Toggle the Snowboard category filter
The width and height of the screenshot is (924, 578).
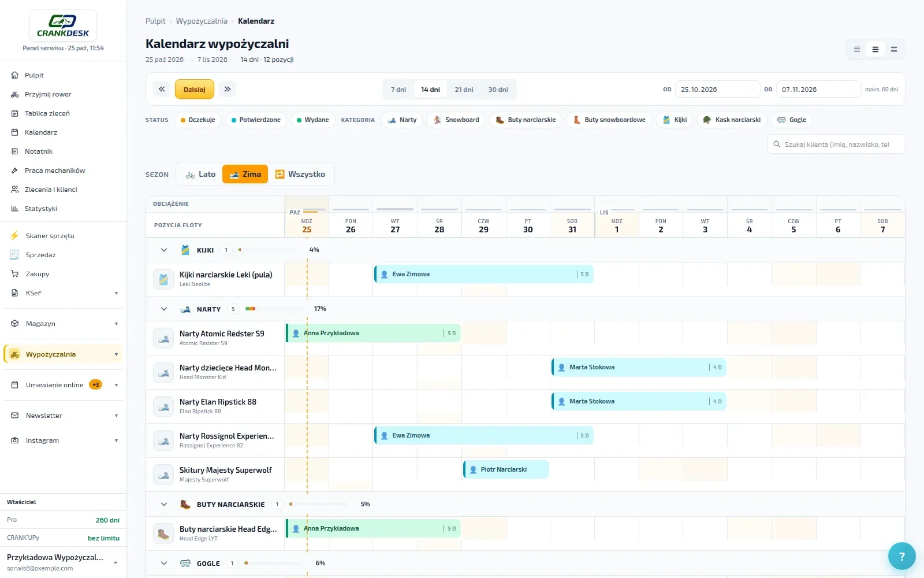click(x=456, y=120)
